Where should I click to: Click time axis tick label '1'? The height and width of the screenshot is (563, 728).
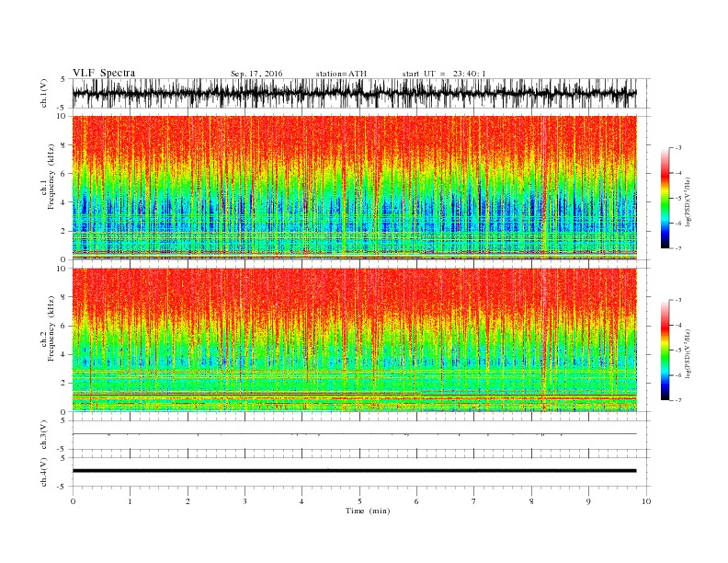coord(130,501)
